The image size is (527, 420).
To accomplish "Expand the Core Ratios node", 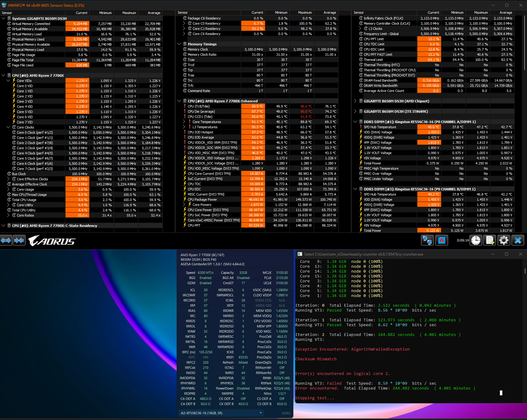I will [x=9, y=215].
